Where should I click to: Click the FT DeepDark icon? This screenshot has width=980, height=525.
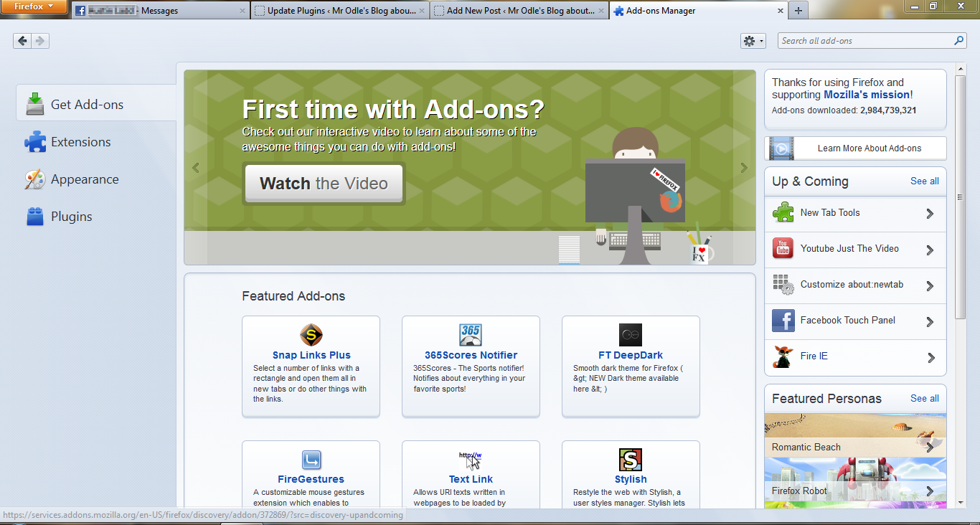tap(631, 335)
